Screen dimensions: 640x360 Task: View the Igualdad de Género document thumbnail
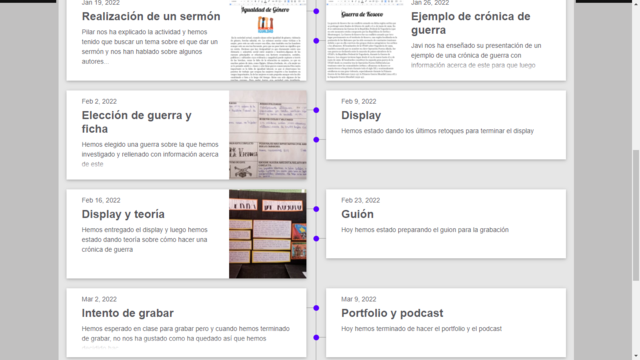coord(268,40)
